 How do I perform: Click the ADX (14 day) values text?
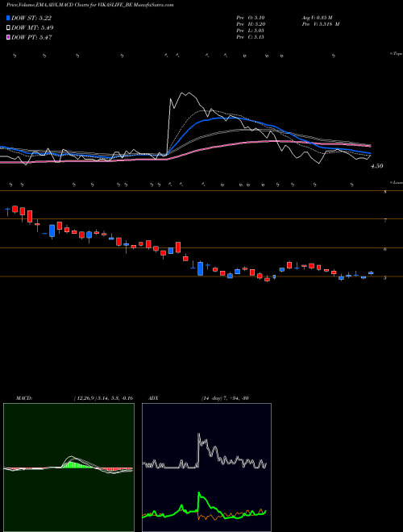(225, 398)
